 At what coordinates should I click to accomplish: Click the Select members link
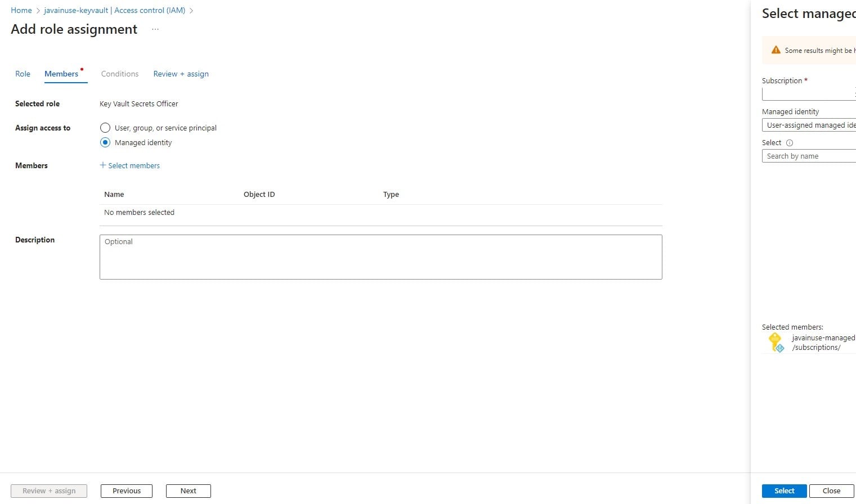(x=134, y=165)
